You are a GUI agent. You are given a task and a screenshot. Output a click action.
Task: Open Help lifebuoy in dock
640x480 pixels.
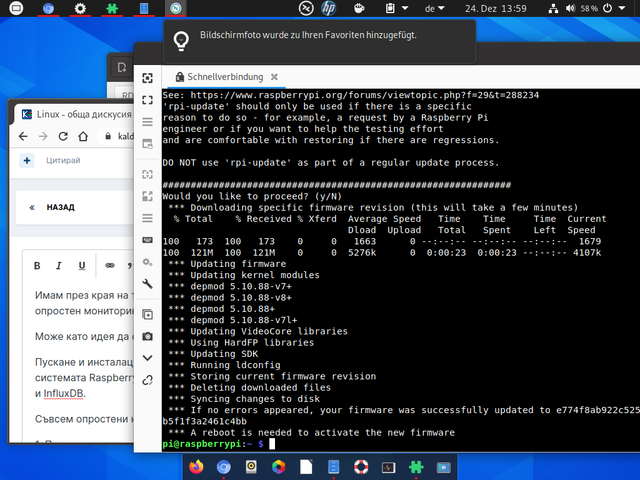[361, 467]
